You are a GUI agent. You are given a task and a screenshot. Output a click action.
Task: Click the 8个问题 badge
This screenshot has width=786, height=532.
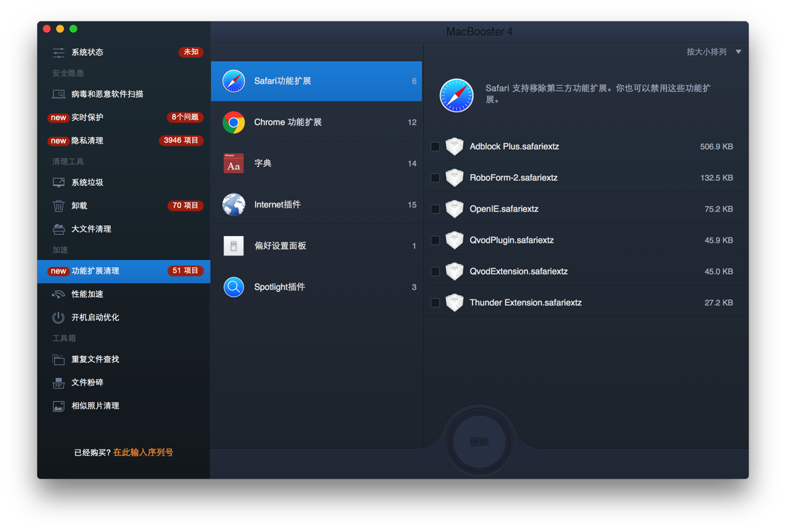[x=184, y=117]
